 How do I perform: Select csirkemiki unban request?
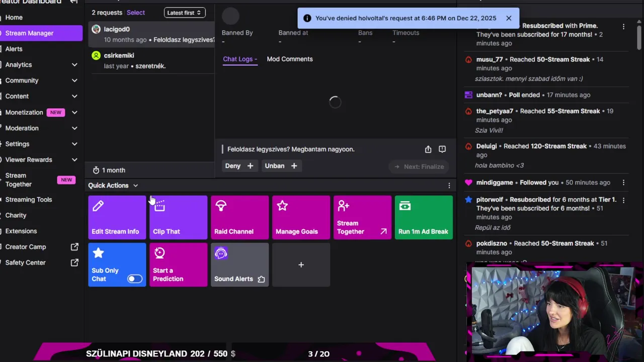coord(151,60)
